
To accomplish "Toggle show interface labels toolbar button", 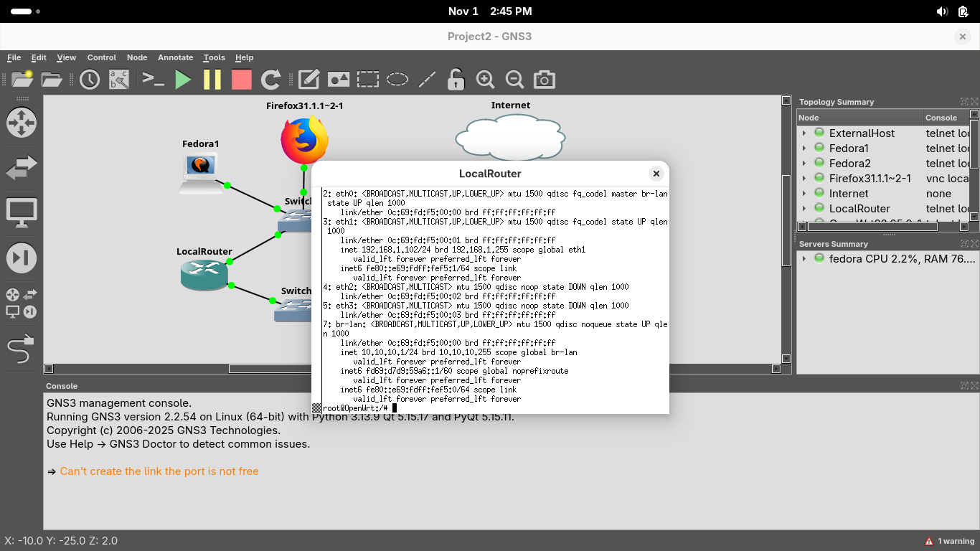I will [119, 80].
